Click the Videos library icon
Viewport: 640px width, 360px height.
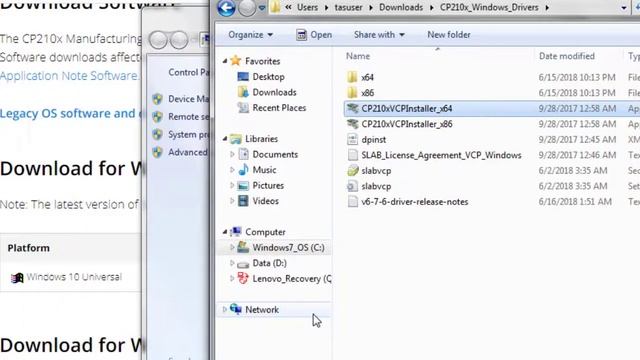pyautogui.click(x=243, y=201)
